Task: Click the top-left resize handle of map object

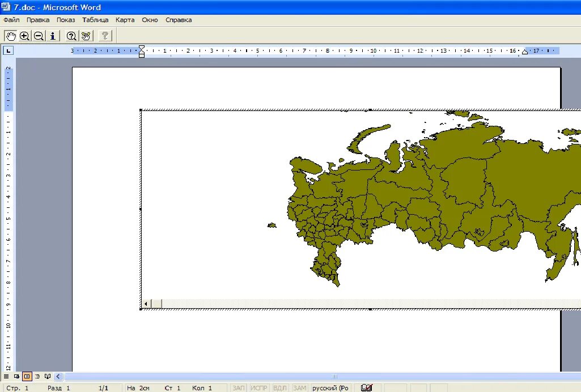Action: [x=141, y=110]
